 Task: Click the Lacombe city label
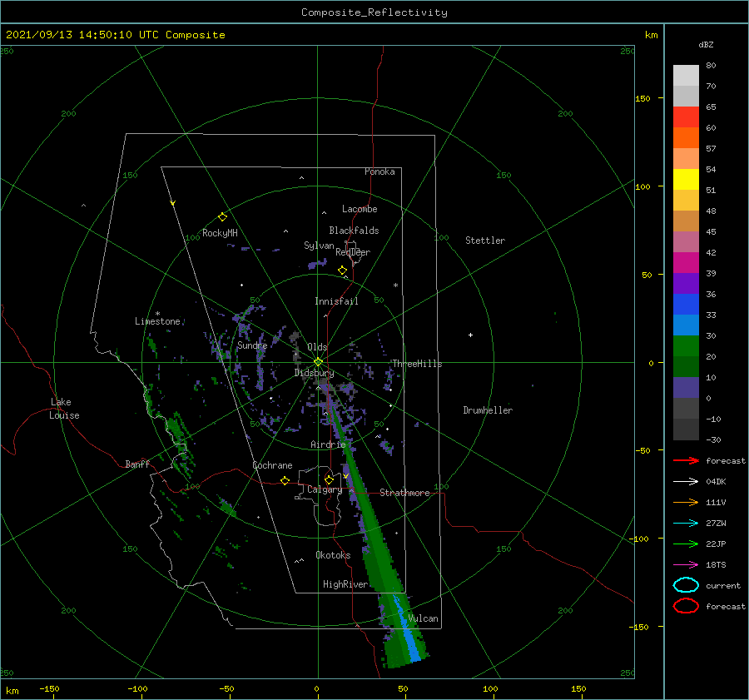point(360,209)
